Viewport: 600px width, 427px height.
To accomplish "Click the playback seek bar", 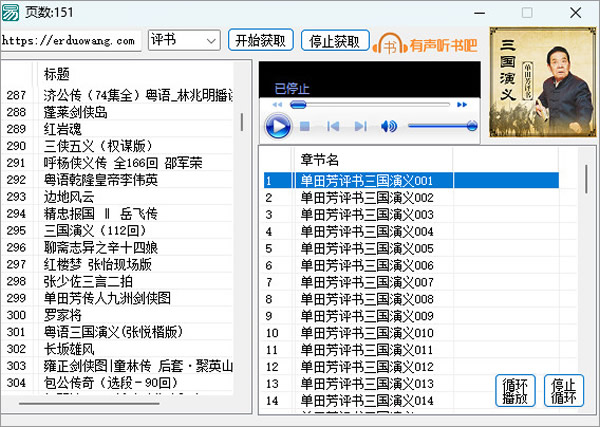I will (375, 104).
